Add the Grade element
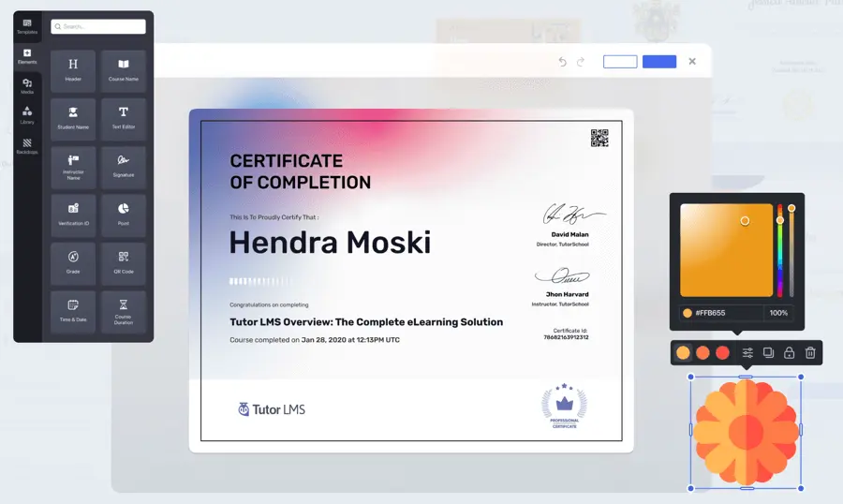 (x=73, y=263)
